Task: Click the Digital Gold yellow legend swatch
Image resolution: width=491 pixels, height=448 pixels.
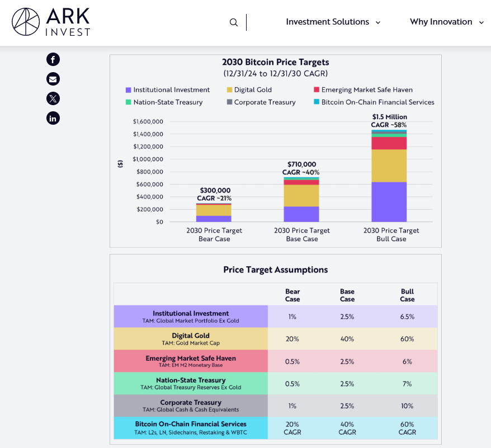Action: (x=229, y=90)
